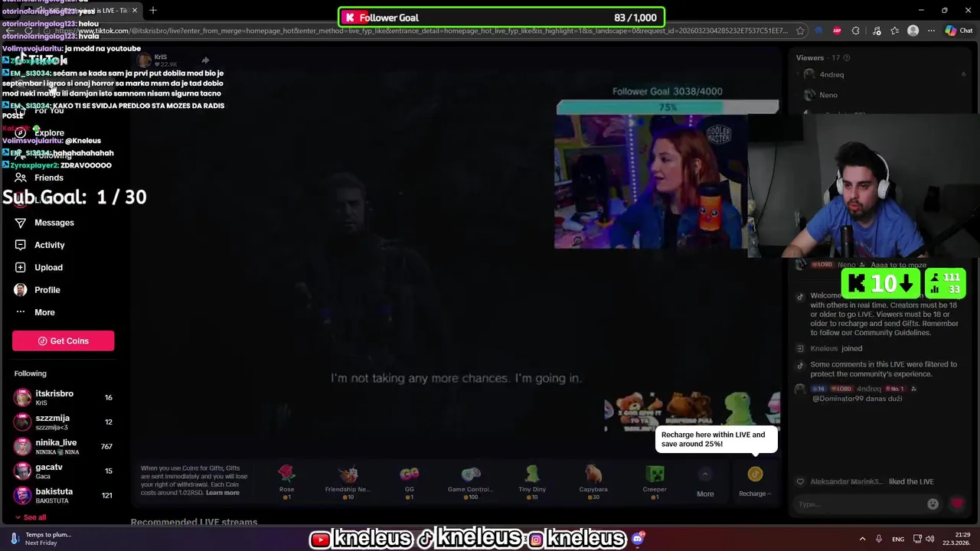Click the Messages paper plane icon
Screen dimensions: 980x551
[21, 223]
